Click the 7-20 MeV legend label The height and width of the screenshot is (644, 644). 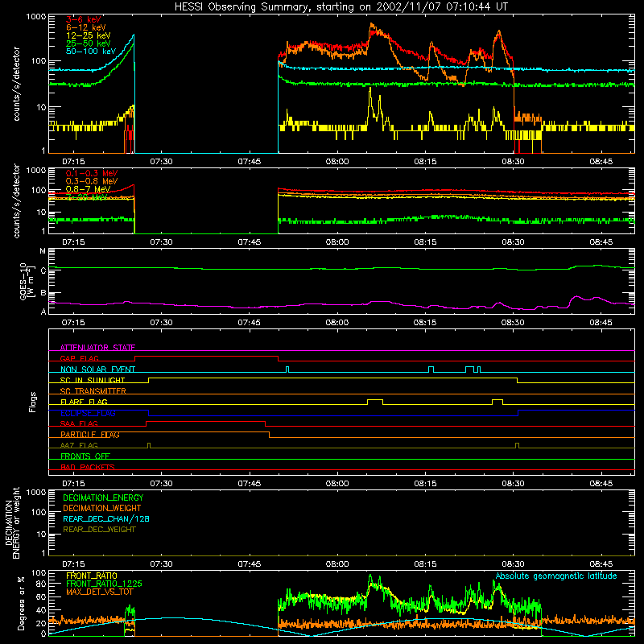coord(86,197)
